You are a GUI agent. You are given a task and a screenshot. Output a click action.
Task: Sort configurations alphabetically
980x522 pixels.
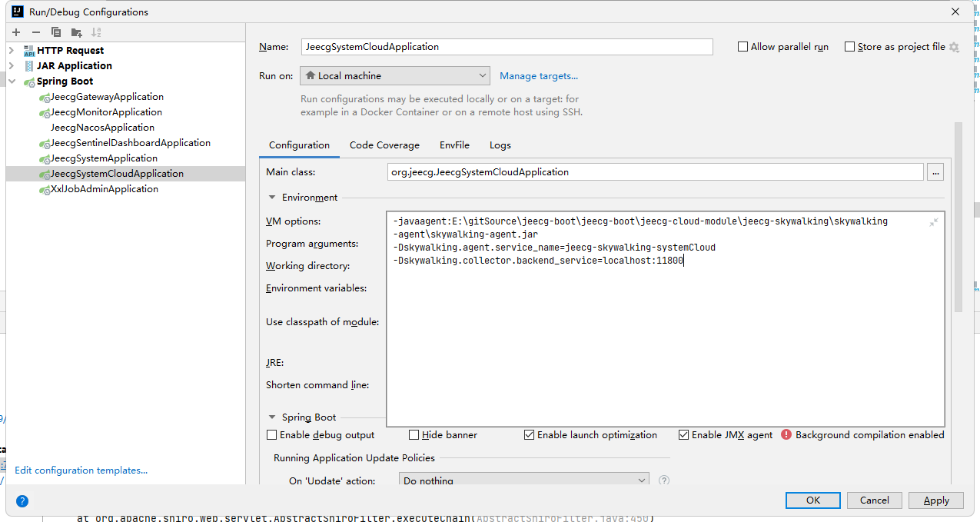(96, 32)
